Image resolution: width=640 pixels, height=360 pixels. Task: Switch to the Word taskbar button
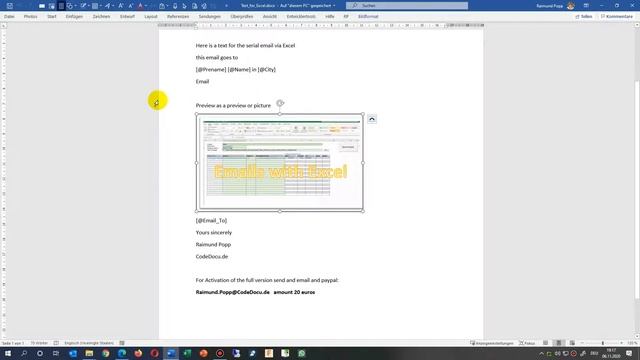point(171,353)
